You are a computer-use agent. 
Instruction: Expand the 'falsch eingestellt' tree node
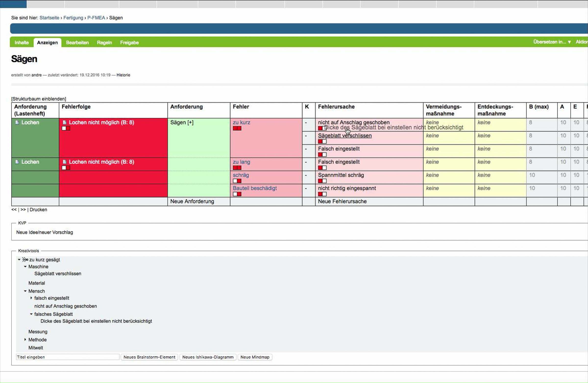(x=31, y=298)
